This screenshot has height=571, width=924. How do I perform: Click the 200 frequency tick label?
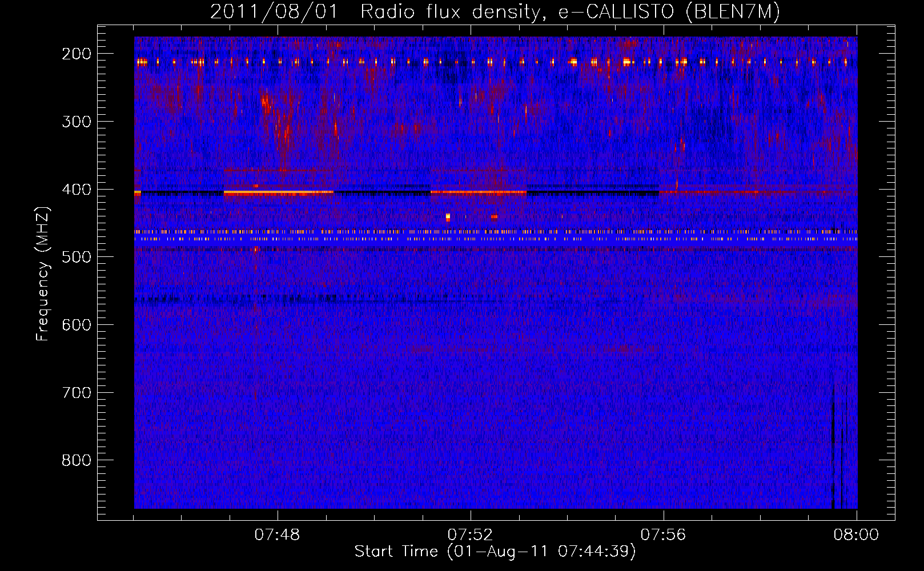pyautogui.click(x=77, y=54)
